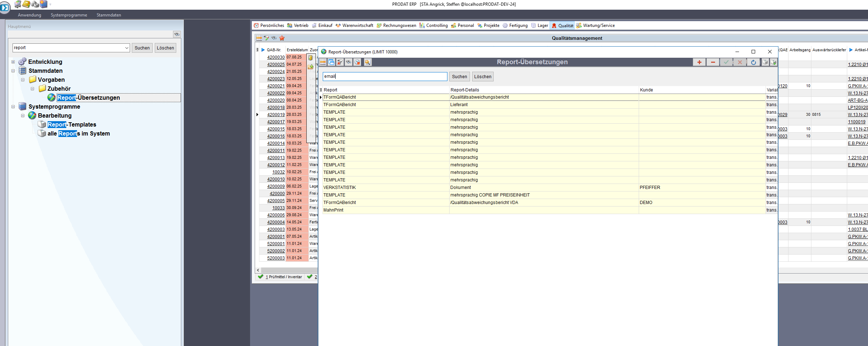Viewport: 868px width, 346px height.
Task: Collapse the Systemprogramme tree node
Action: (x=13, y=107)
